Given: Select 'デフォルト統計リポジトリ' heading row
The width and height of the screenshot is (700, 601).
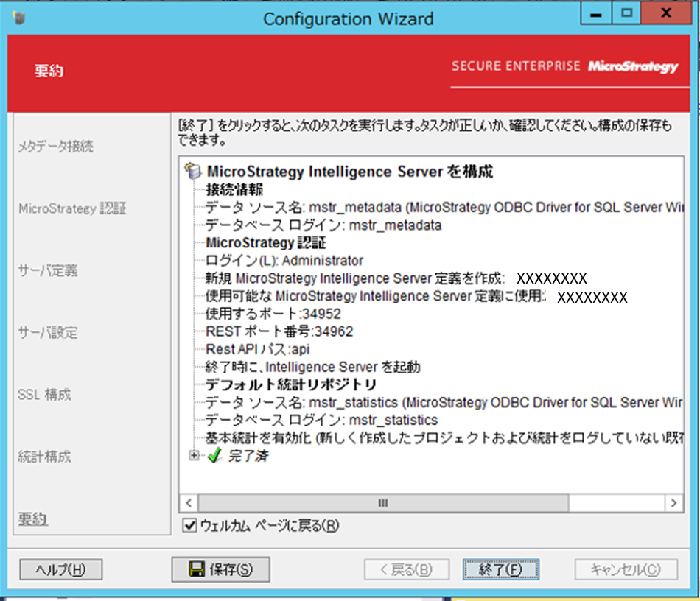Looking at the screenshot, I should coord(290,384).
